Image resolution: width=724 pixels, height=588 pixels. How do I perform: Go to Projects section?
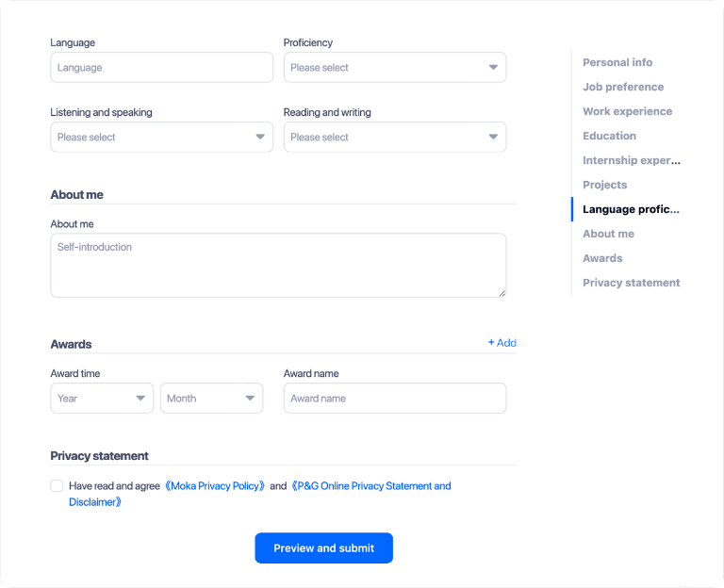pyautogui.click(x=604, y=185)
